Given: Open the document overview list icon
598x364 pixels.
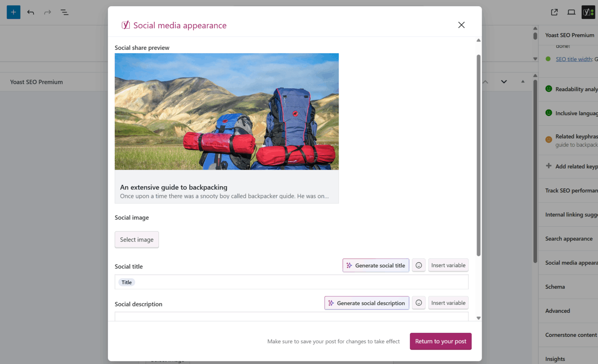Looking at the screenshot, I should click(x=65, y=12).
